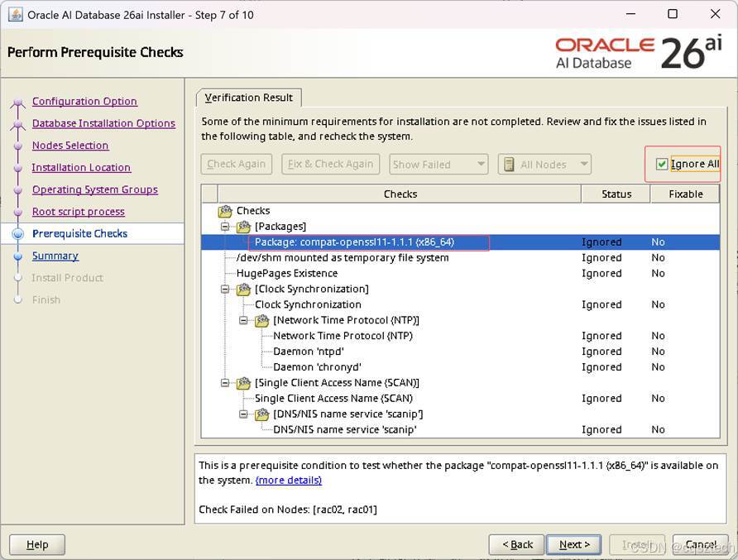Screen dimensions: 738x560
Task: Collapse the [Network Time Protocol (NTP)] node
Action: [243, 320]
